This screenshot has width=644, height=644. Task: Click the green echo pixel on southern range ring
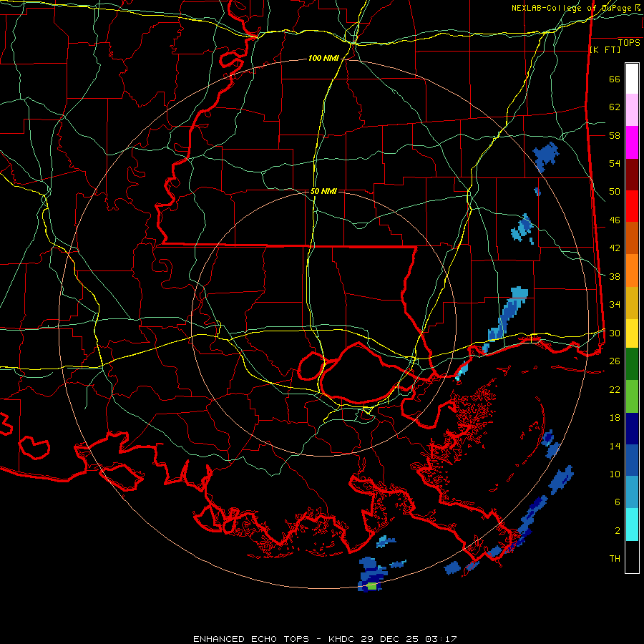click(371, 586)
